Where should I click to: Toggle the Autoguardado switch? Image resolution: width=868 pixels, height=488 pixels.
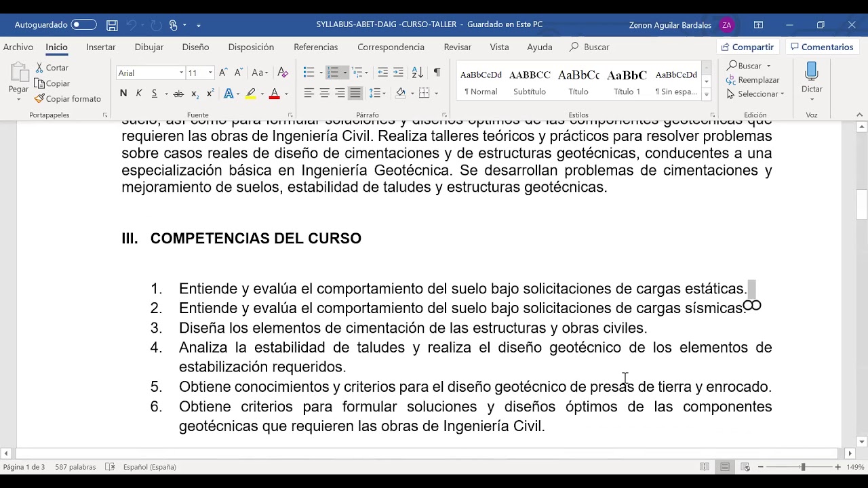(84, 25)
